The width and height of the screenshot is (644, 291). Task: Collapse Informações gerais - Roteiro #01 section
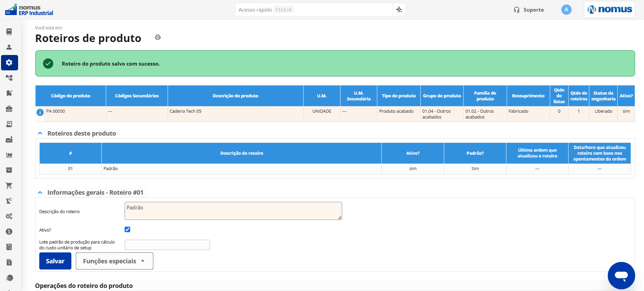pos(40,192)
